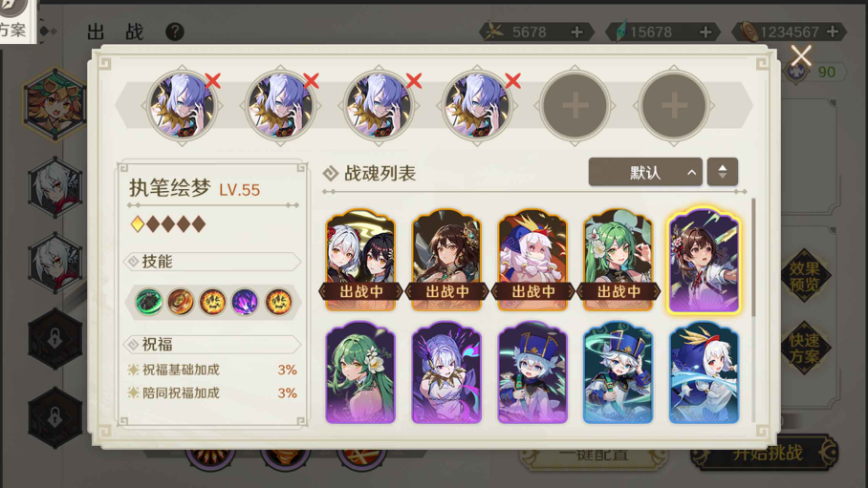868x488 pixels.
Task: Remove the first deployed character slot
Action: [213, 81]
